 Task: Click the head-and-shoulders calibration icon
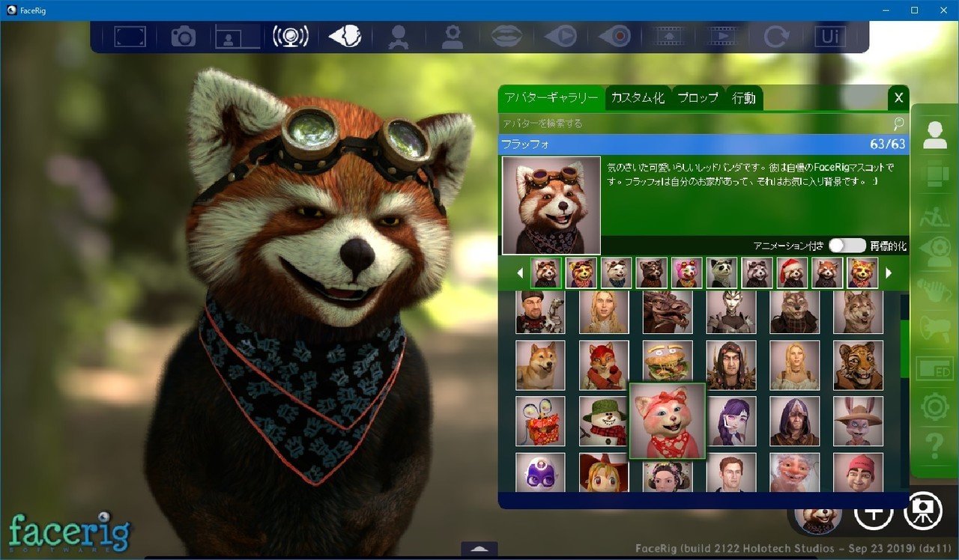pyautogui.click(x=451, y=37)
